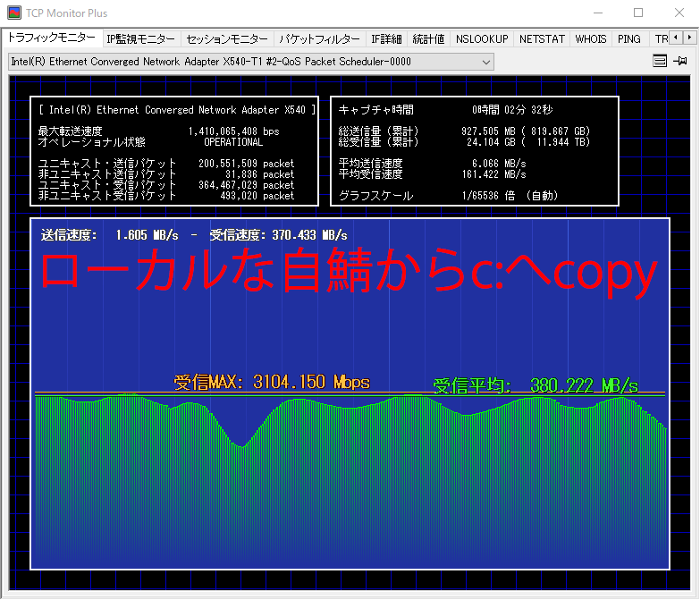Screen dimensions: 700x600
Task: Open the NETSTAT tab
Action: pyautogui.click(x=542, y=39)
